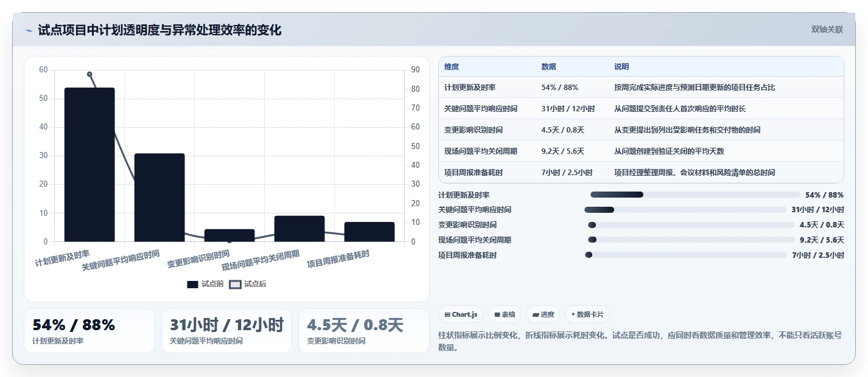The image size is (868, 377).
Task: Select the 数据 table column header
Action: pos(548,67)
